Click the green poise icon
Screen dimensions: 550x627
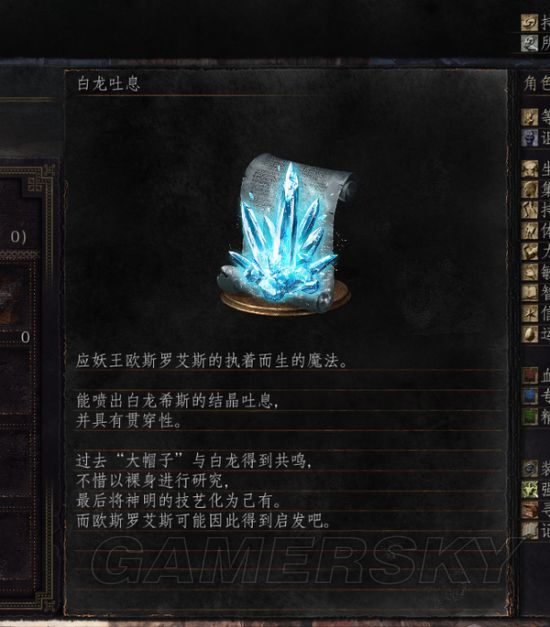[530, 489]
